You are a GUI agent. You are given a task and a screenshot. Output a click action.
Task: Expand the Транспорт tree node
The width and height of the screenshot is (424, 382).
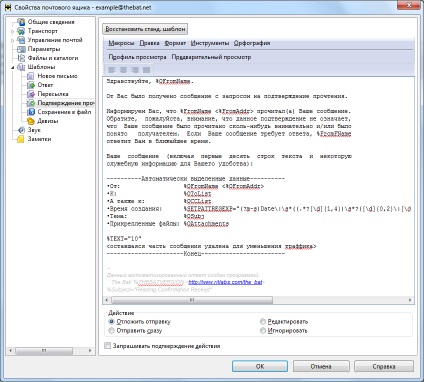[x=13, y=31]
